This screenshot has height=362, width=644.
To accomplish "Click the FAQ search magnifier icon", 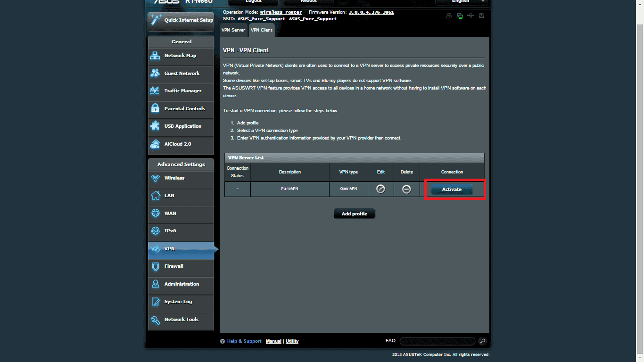I will coord(482,341).
